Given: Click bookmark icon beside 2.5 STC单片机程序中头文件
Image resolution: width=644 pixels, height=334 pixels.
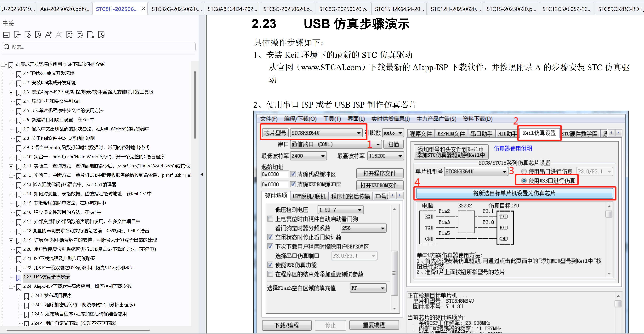Looking at the screenshot, I should click(18, 111).
